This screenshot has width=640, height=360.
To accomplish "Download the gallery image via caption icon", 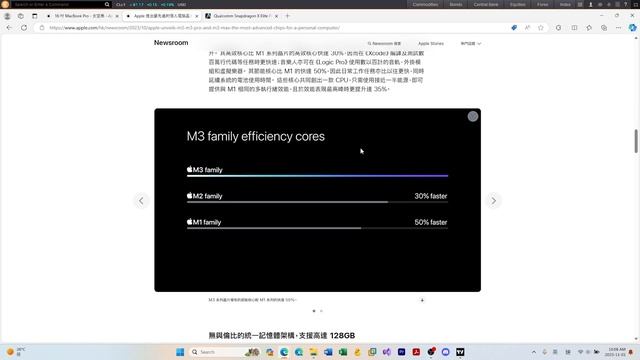I will (x=422, y=300).
